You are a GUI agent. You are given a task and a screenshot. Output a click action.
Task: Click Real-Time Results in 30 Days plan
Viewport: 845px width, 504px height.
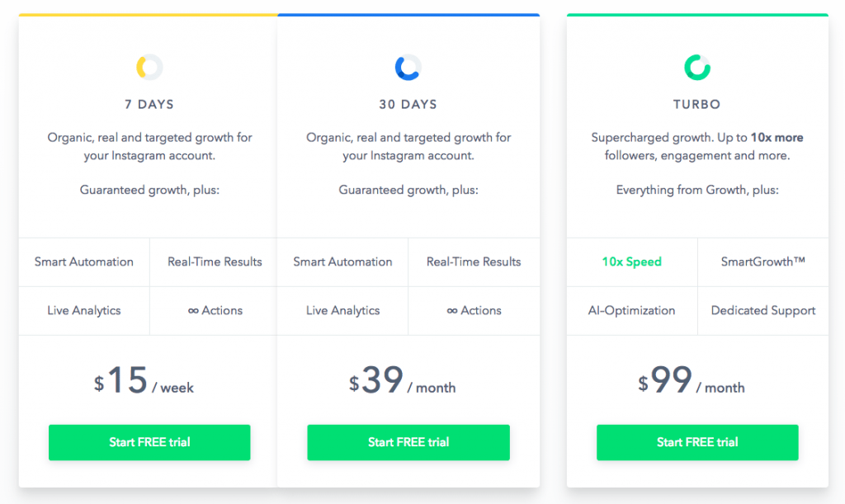(x=474, y=261)
